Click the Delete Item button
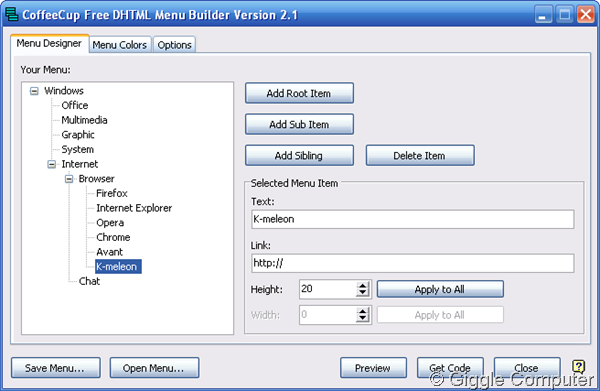Screen dimensions: 600x391 pyautogui.click(x=420, y=155)
